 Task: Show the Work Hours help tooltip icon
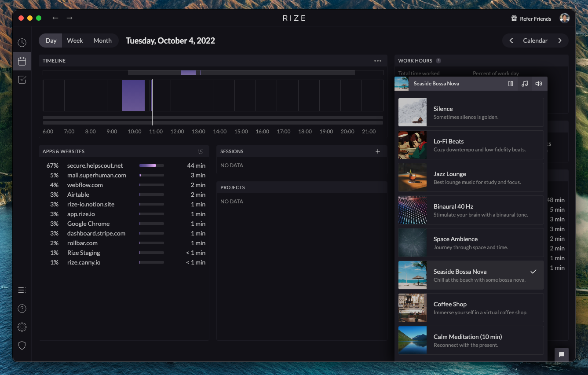[438, 61]
